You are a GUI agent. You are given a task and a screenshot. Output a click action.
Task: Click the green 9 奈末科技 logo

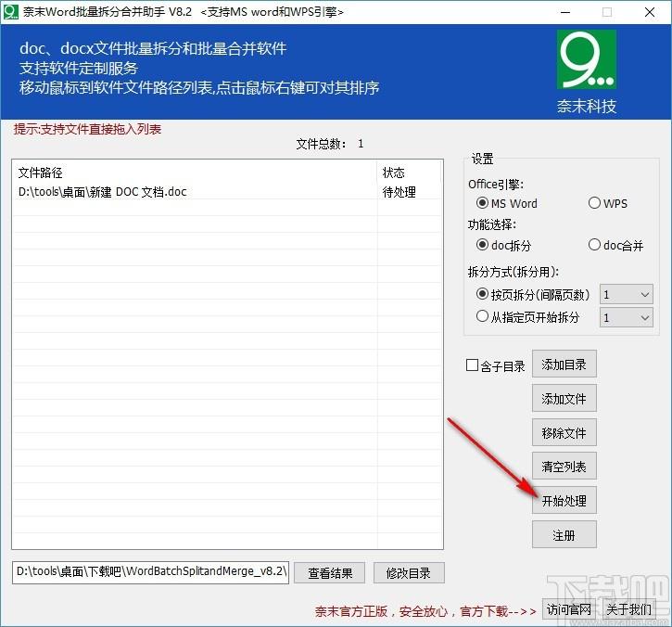click(587, 59)
